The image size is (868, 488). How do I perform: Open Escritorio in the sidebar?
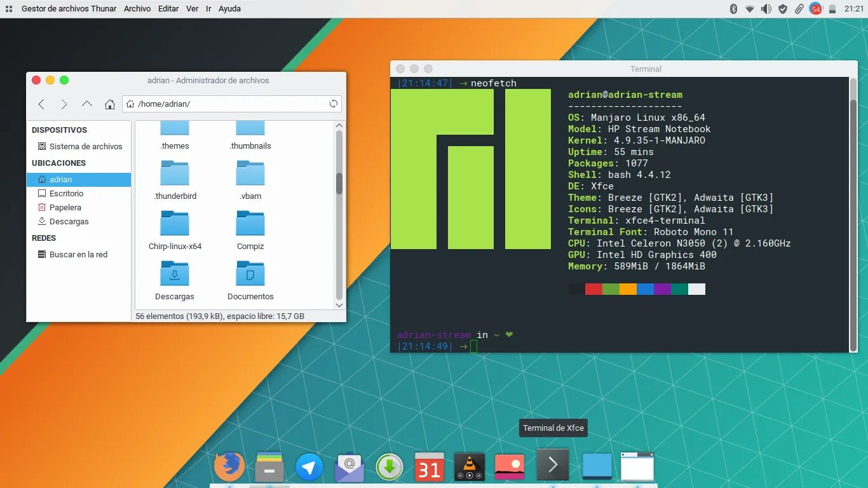[x=79, y=194]
